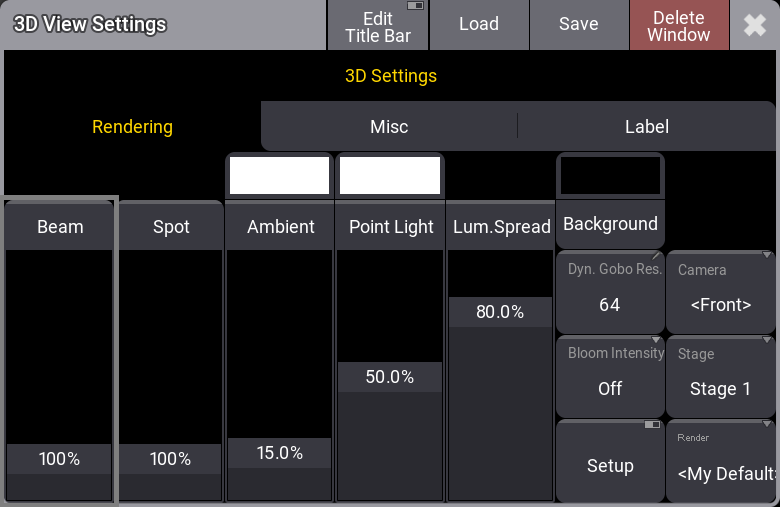Save the 3D view settings
780x507 pixels.
tap(578, 25)
